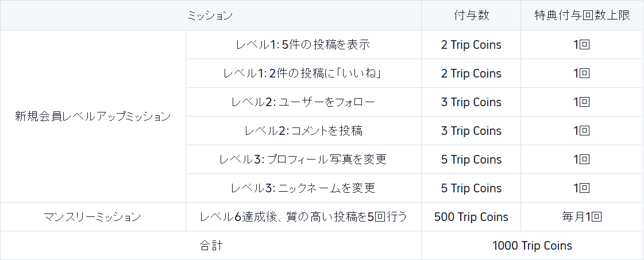Click レベル3: ニックネームを変更 mission
The height and width of the screenshot is (260, 644).
303,188
